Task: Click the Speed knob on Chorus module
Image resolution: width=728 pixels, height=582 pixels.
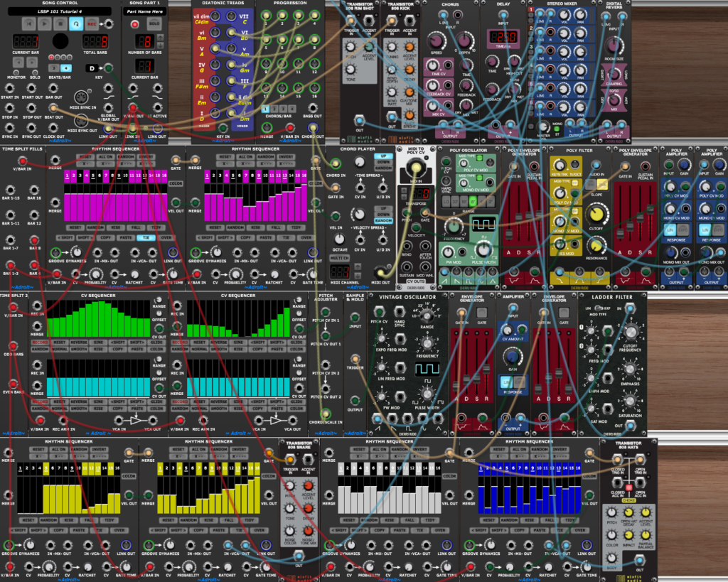Action: tap(436, 41)
